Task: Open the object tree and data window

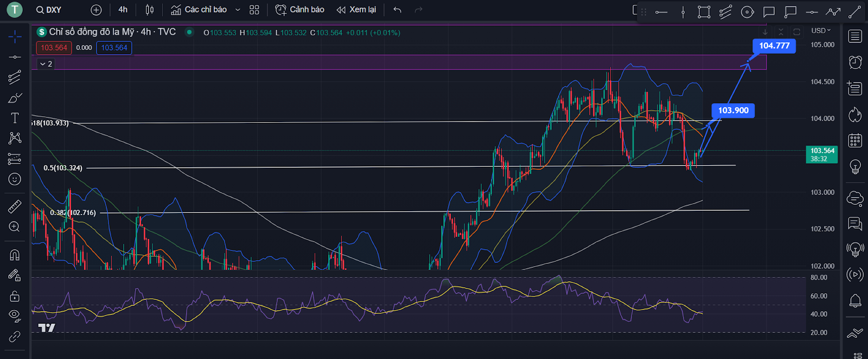Action: click(x=855, y=88)
